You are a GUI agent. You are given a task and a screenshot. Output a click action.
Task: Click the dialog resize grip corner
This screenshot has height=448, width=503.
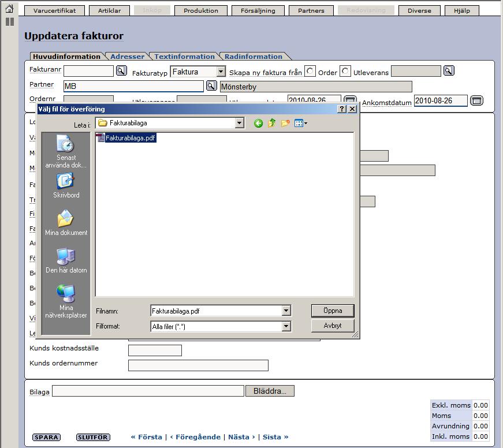(355, 334)
